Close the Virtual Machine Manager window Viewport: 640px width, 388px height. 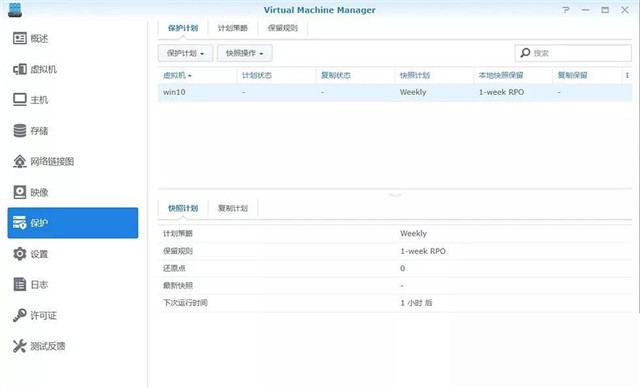tap(624, 10)
